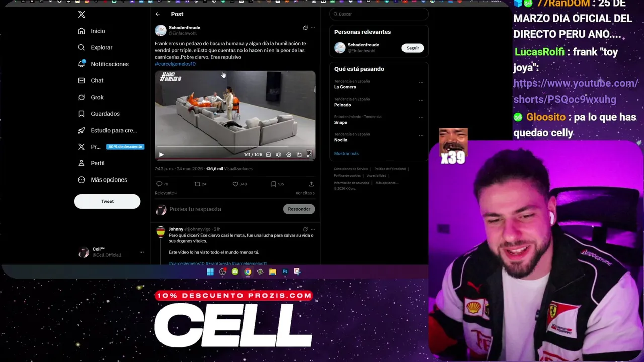Repost the post showing 24
The width and height of the screenshot is (644, 362).
pyautogui.click(x=200, y=184)
